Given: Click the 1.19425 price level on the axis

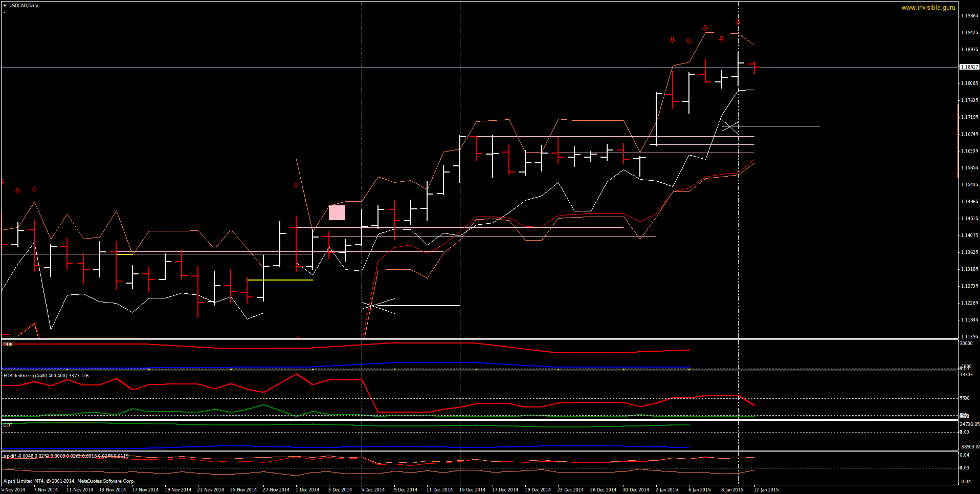Looking at the screenshot, I should (x=969, y=33).
